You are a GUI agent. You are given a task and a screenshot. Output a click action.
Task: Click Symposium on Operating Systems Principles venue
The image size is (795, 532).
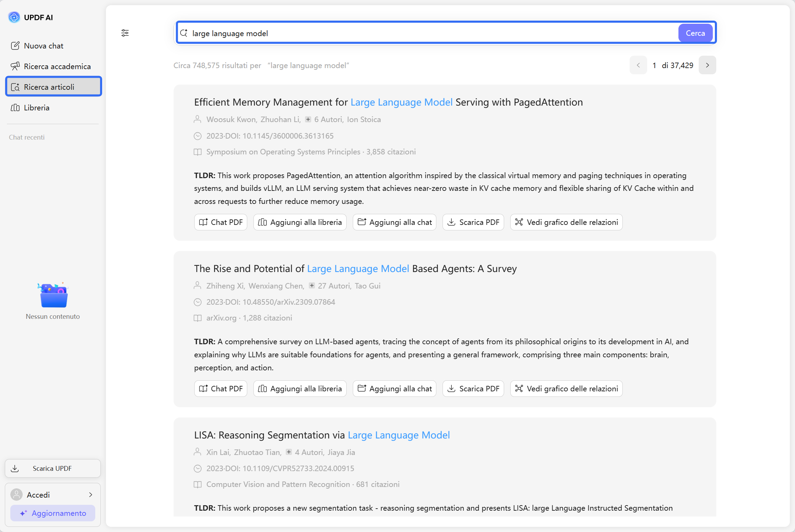coord(283,152)
